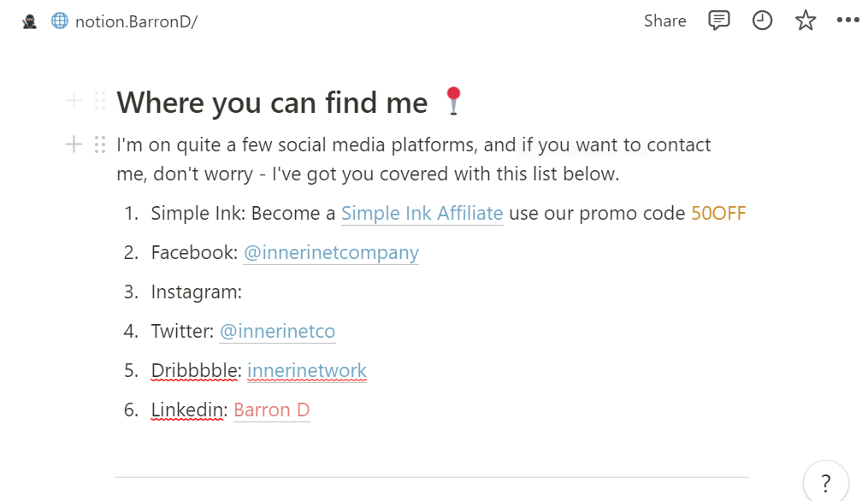Open page history clock icon
Image resolution: width=868 pixels, height=501 pixels.
(x=762, y=21)
